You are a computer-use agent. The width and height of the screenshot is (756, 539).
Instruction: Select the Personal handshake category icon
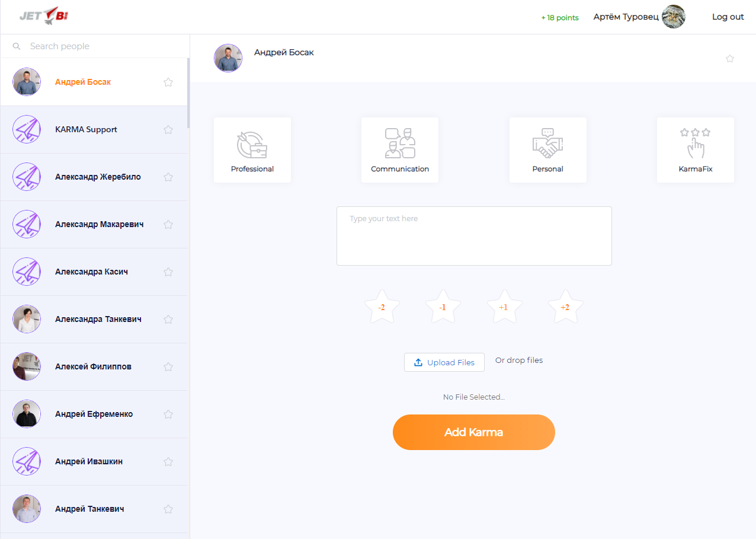[547, 143]
